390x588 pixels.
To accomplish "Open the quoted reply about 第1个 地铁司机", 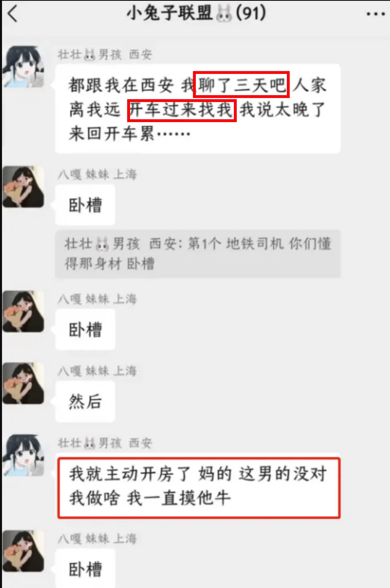I will [197, 253].
